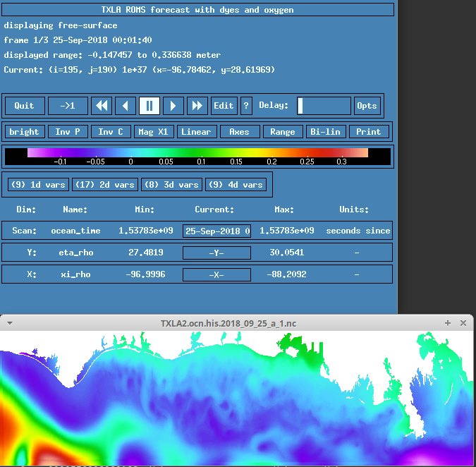The image size is (476, 467).
Task: Click the ocean_time dimension name
Action: point(75,231)
